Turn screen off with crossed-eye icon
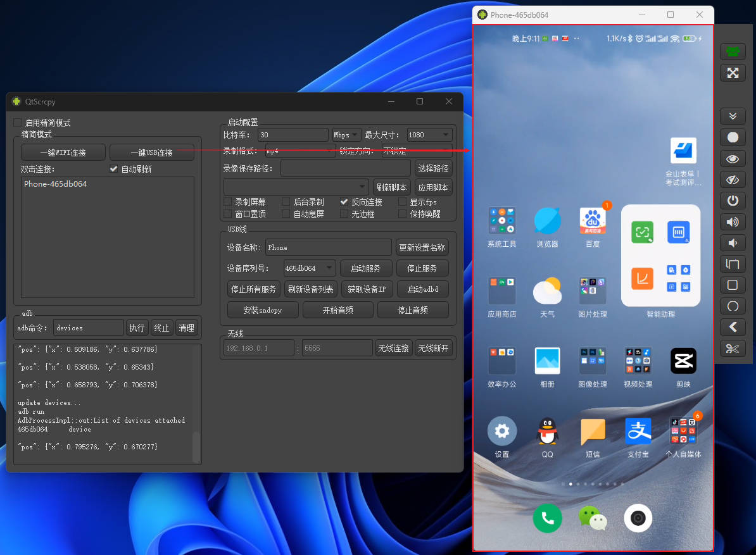Image resolution: width=756 pixels, height=555 pixels. pos(733,180)
